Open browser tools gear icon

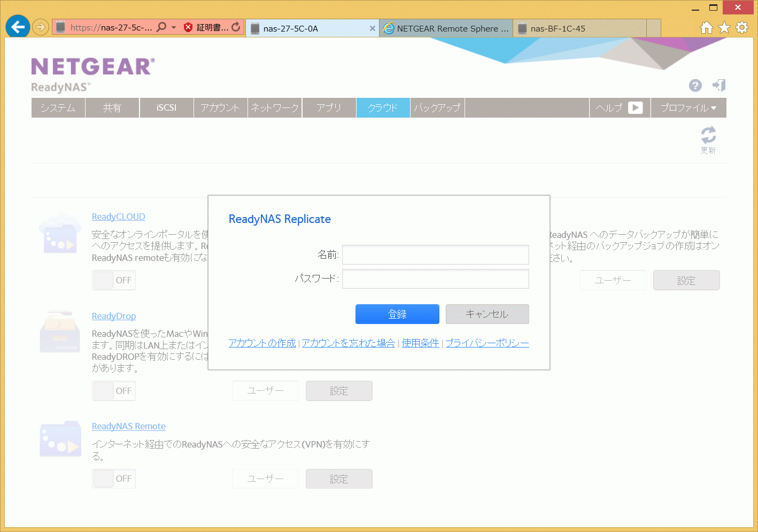(742, 27)
